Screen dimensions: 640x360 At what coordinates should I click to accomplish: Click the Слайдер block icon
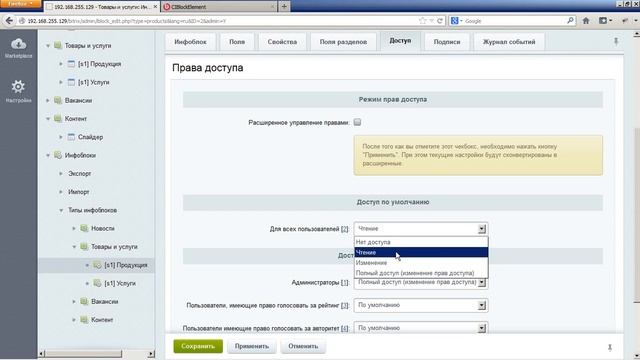click(71, 137)
